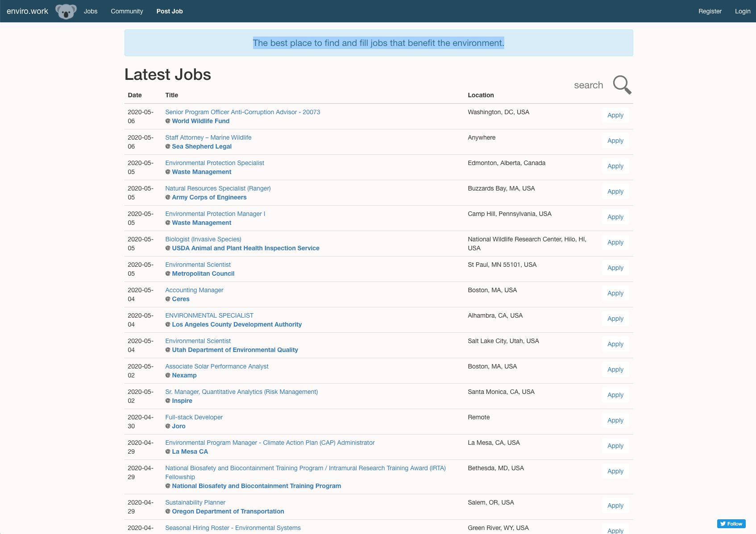Open Sr. Manager, Quantitative Analytics job

click(x=241, y=392)
